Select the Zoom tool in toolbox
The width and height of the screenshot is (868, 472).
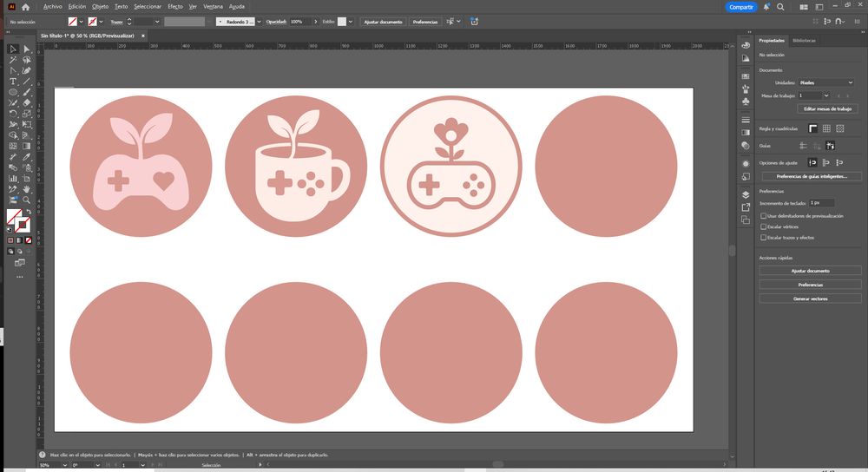(26, 200)
